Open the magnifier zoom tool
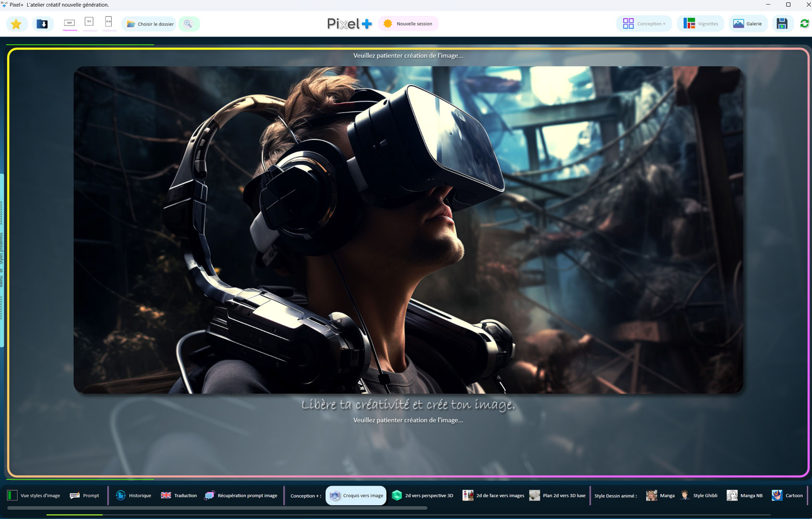 [188, 24]
